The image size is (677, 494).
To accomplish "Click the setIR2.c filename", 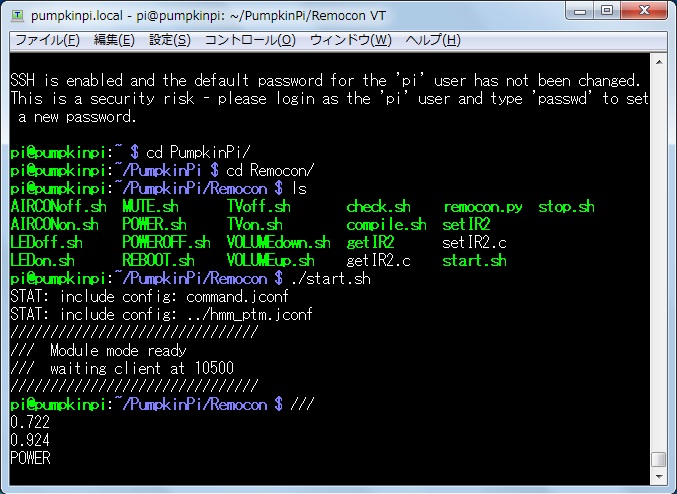I will (x=474, y=243).
